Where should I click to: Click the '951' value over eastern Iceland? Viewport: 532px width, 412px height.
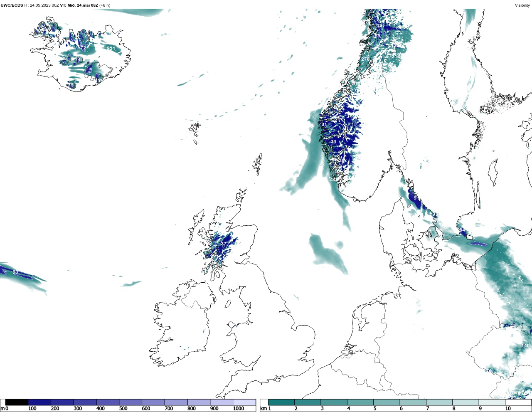pyautogui.click(x=111, y=49)
